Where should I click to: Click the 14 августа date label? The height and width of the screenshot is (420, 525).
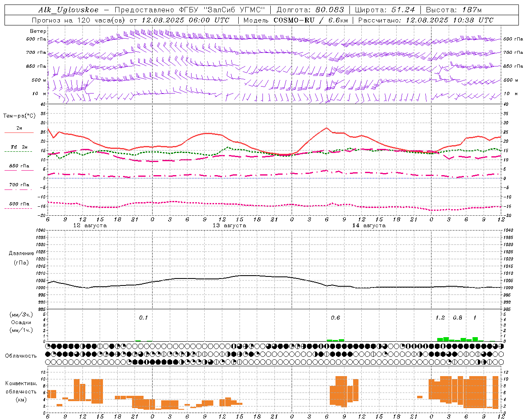369,226
